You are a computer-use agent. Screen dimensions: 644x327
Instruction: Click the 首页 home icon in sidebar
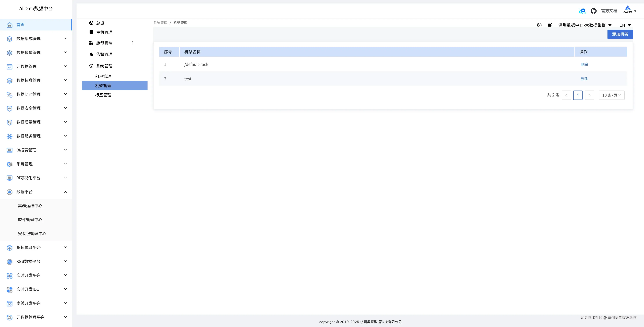(10, 25)
